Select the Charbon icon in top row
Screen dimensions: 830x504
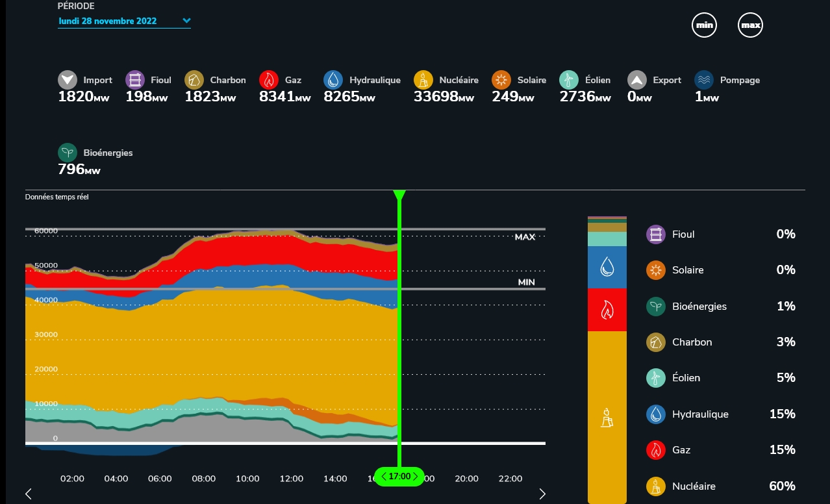click(x=194, y=80)
